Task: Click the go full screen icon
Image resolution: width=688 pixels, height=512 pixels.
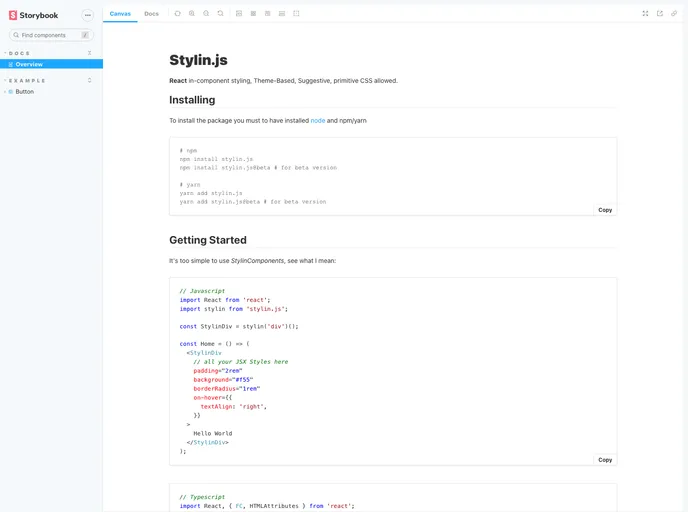Action: coord(645,14)
